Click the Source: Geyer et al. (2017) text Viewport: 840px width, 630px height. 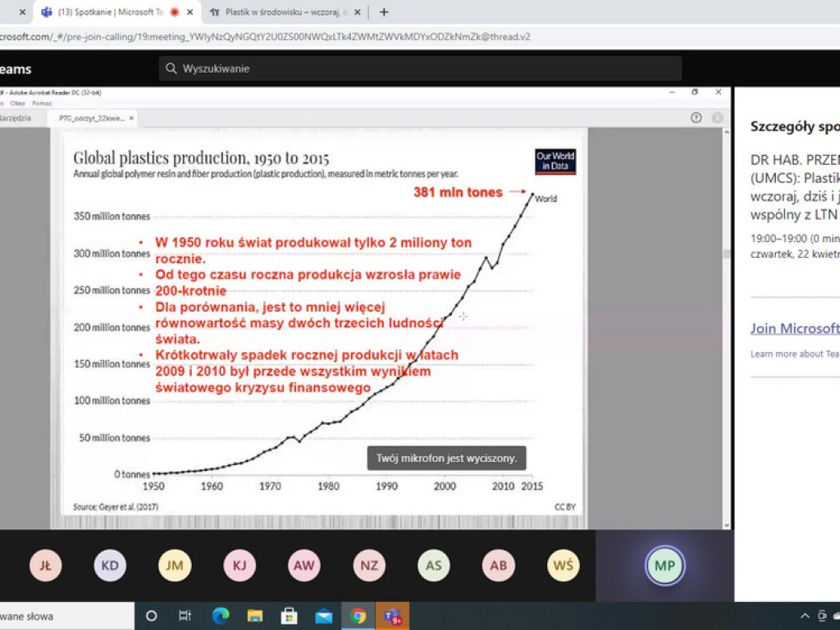point(116,507)
